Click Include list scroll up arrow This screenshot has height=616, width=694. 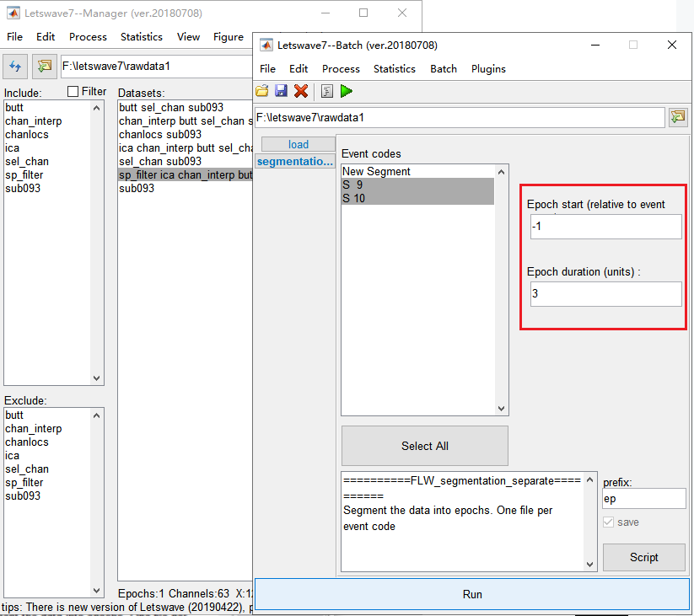pos(96,108)
